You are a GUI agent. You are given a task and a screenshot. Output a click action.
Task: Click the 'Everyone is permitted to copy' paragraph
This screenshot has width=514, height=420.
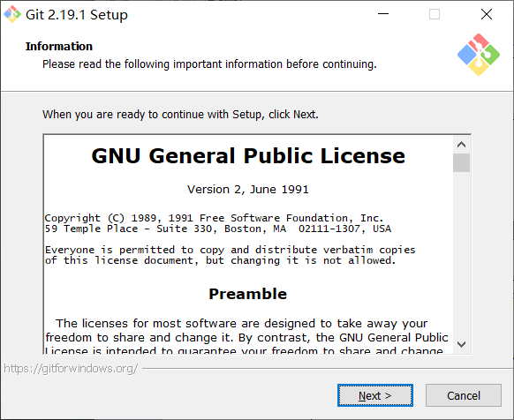[x=231, y=255]
